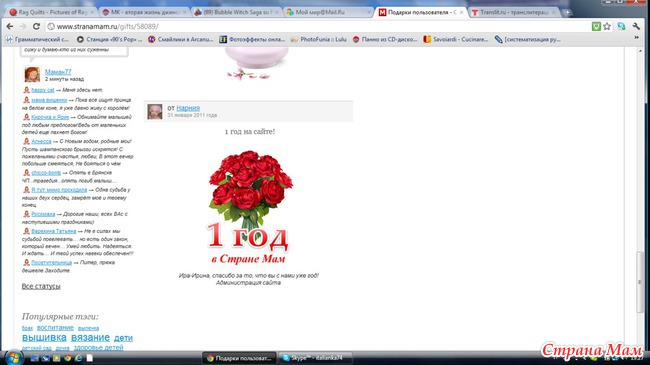
Task: Bookmark this page with the star icon
Action: click(x=607, y=27)
